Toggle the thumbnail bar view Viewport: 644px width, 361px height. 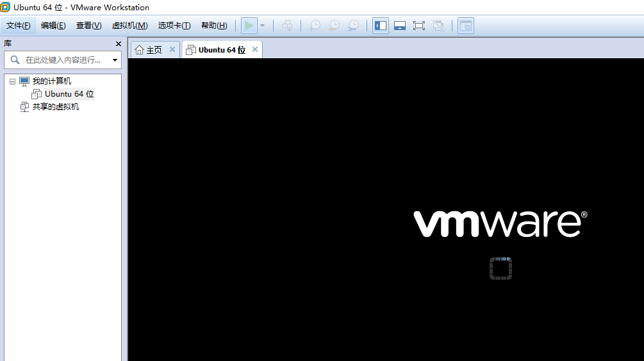click(400, 26)
